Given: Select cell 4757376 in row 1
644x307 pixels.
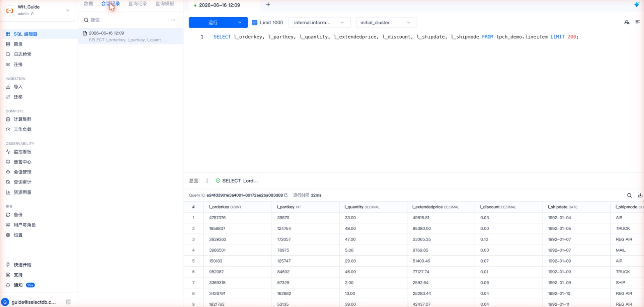Looking at the screenshot, I should click(237, 218).
